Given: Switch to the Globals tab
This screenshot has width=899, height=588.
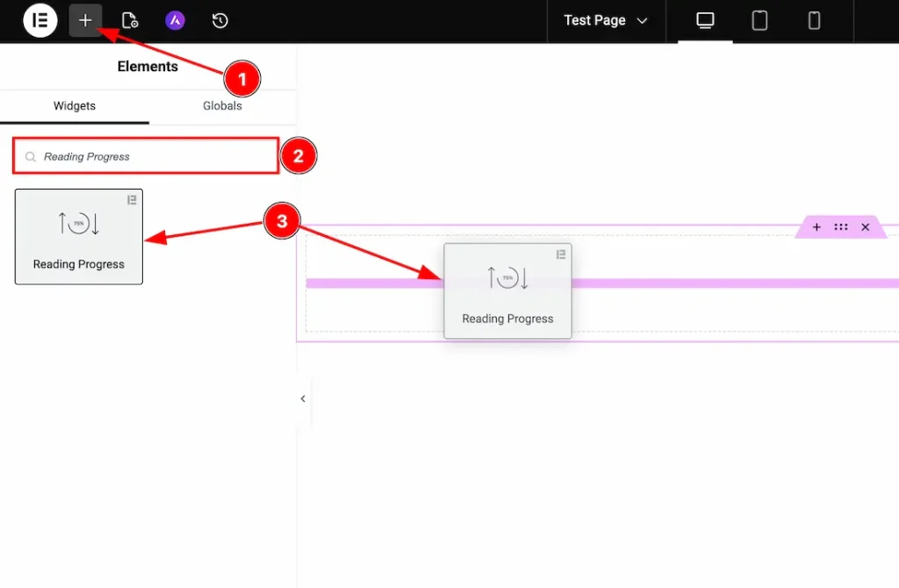Looking at the screenshot, I should pyautogui.click(x=221, y=105).
